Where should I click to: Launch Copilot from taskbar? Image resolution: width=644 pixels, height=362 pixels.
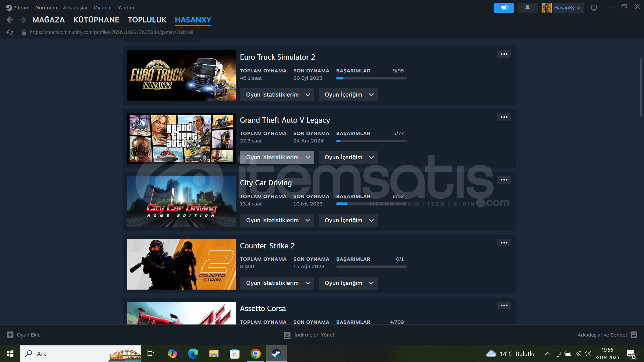(172, 354)
